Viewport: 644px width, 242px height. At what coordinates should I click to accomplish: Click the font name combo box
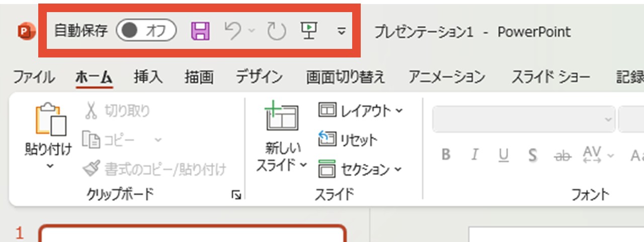click(523, 119)
